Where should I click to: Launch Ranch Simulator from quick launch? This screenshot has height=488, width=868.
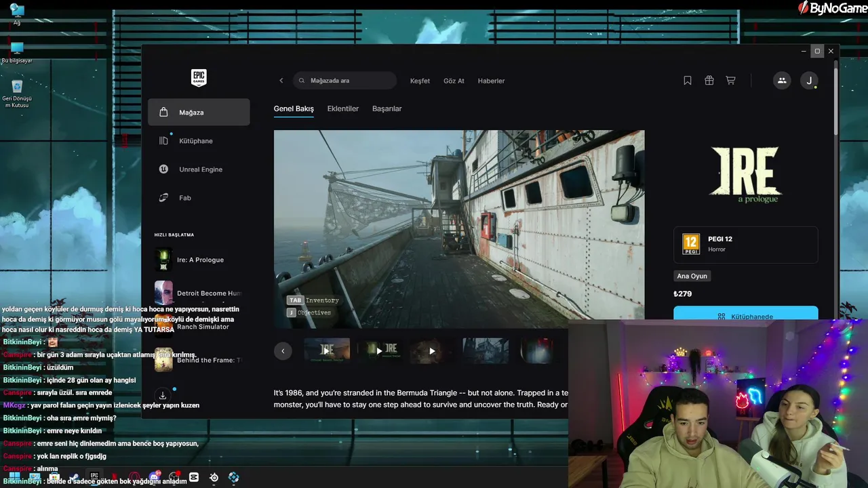coord(199,327)
